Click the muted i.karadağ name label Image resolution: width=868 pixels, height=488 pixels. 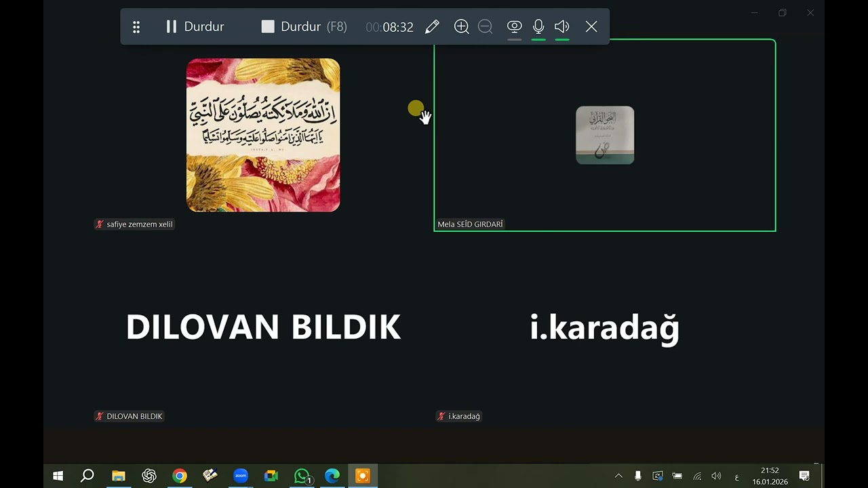[x=459, y=416]
